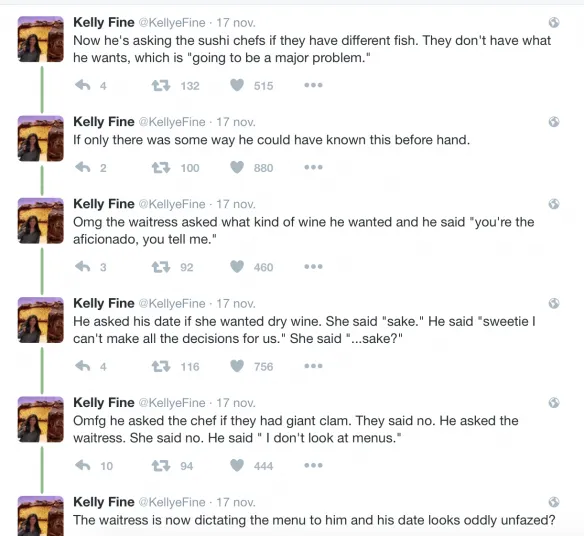Like the aficionado tweet with 460 likes
584x536 pixels.
(237, 267)
